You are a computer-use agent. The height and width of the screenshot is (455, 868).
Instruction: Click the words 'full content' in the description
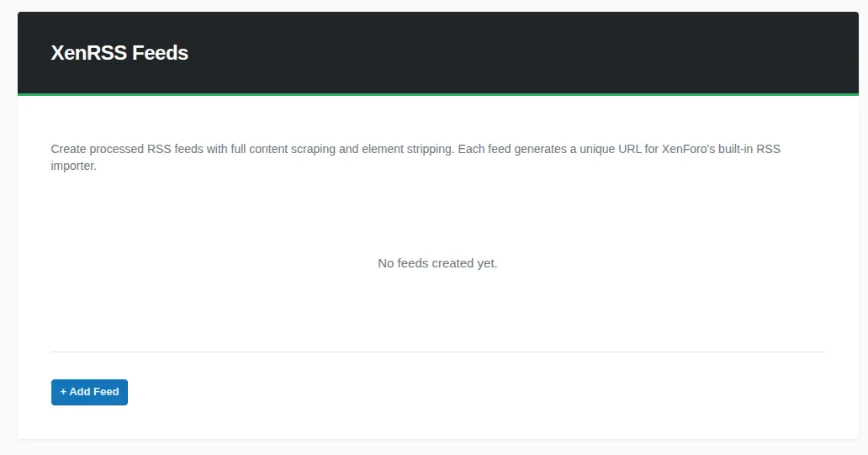(x=259, y=149)
